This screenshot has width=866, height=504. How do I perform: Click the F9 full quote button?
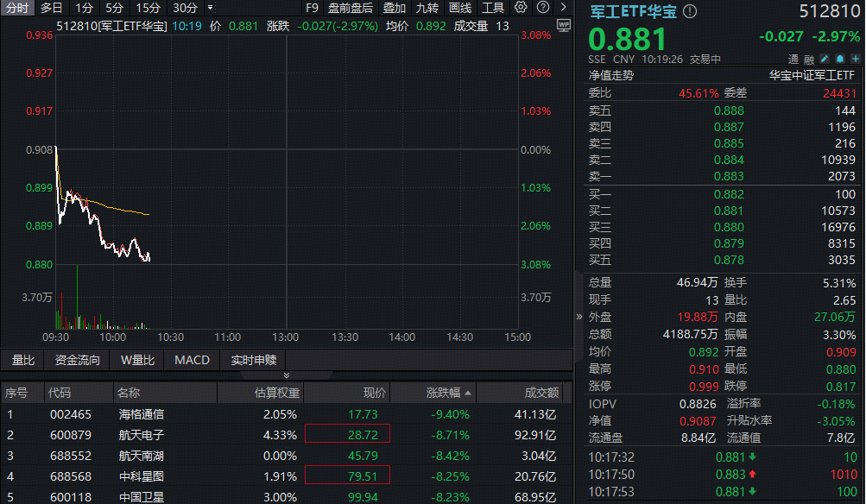coord(312,8)
